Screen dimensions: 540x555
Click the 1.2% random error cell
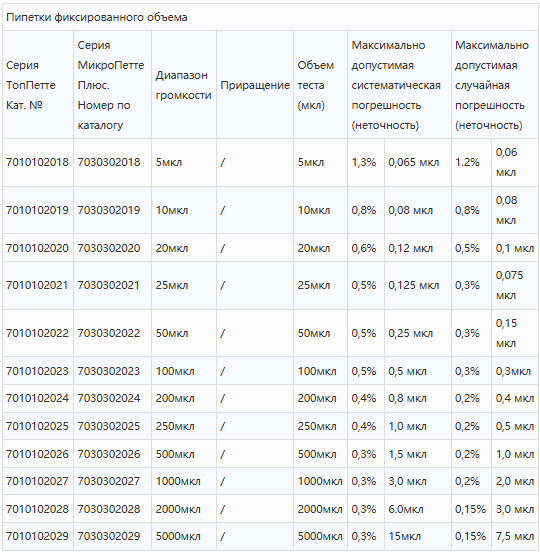471,162
